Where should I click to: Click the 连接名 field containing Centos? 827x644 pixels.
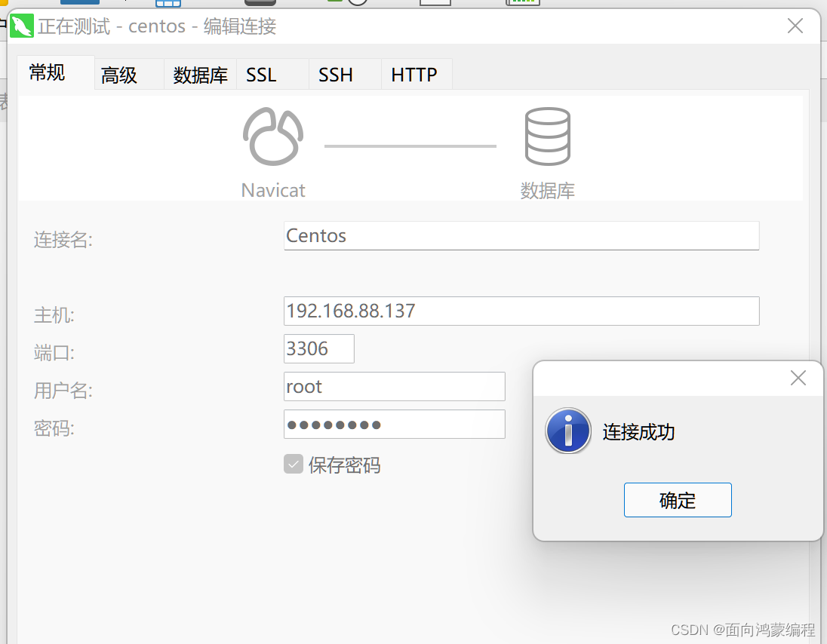[521, 235]
